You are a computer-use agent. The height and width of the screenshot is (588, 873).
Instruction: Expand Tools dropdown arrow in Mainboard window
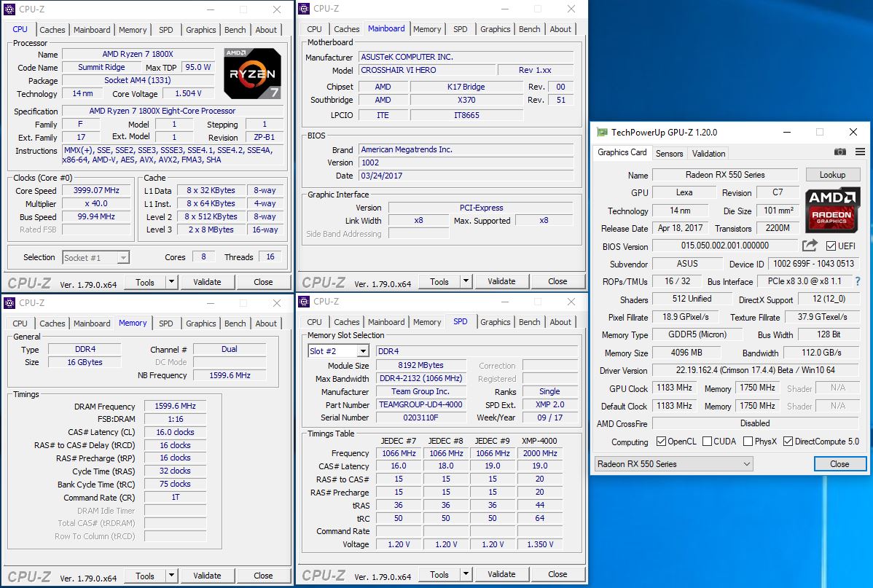pos(466,281)
